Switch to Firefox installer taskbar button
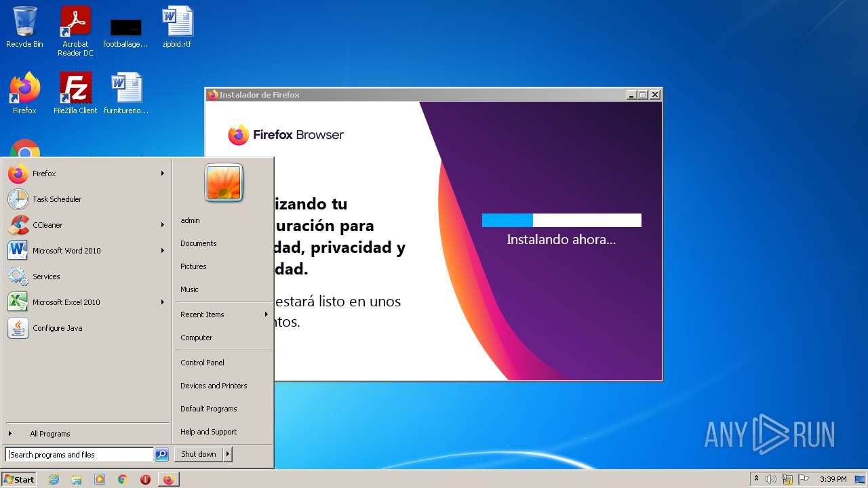Screen dimensions: 868x488 pos(168,479)
